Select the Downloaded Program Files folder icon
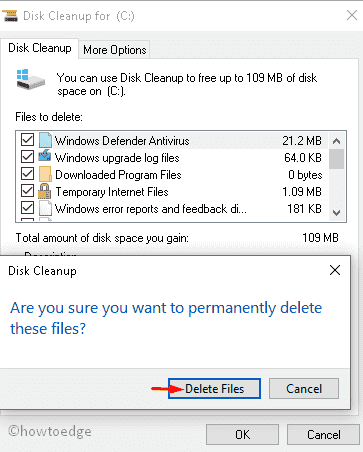 pyautogui.click(x=45, y=174)
